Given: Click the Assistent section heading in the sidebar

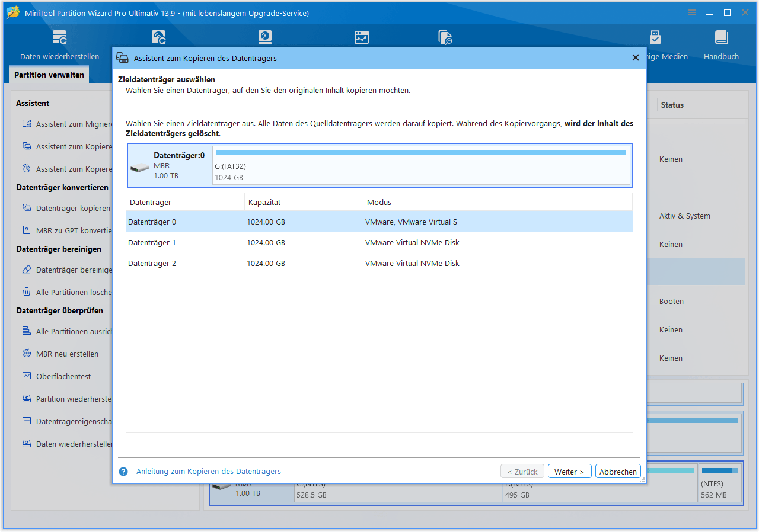Looking at the screenshot, I should click(33, 103).
